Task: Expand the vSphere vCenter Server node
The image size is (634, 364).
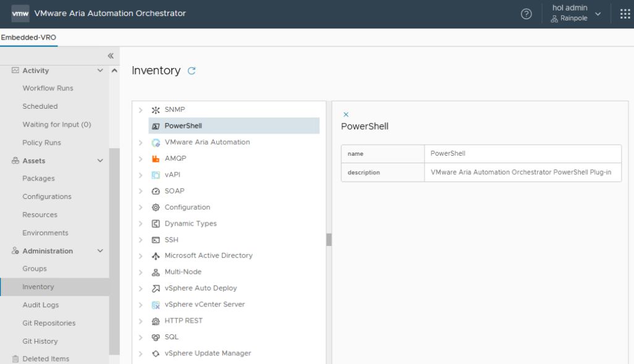Action: click(140, 305)
